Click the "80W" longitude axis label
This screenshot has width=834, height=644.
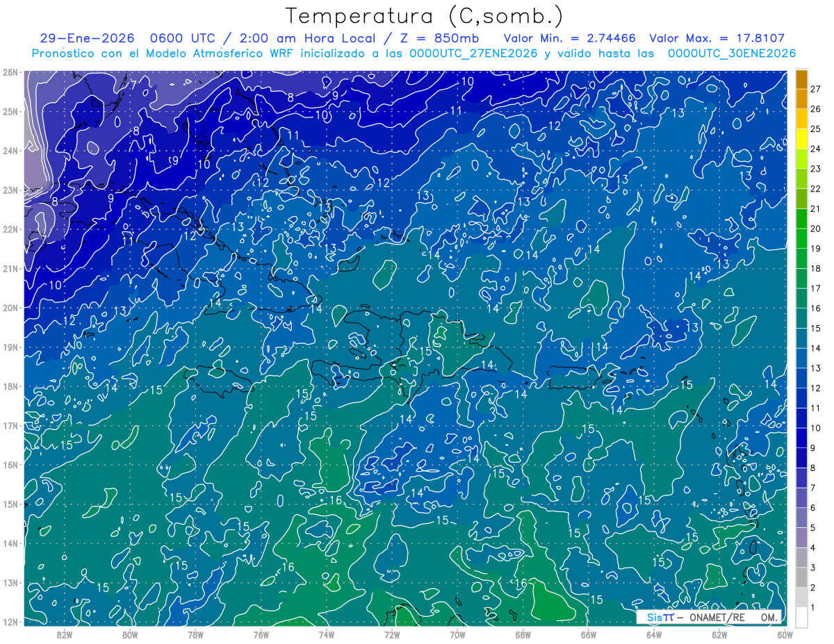point(130,634)
